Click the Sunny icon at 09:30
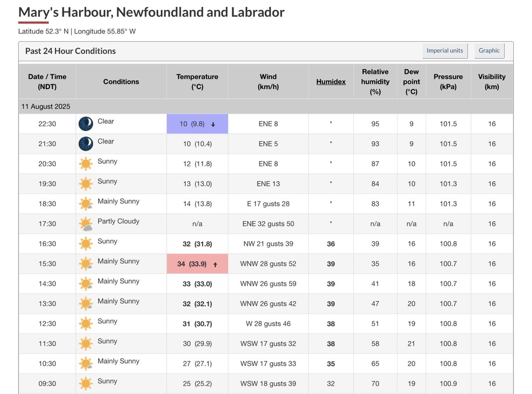532x394 pixels. point(86,383)
